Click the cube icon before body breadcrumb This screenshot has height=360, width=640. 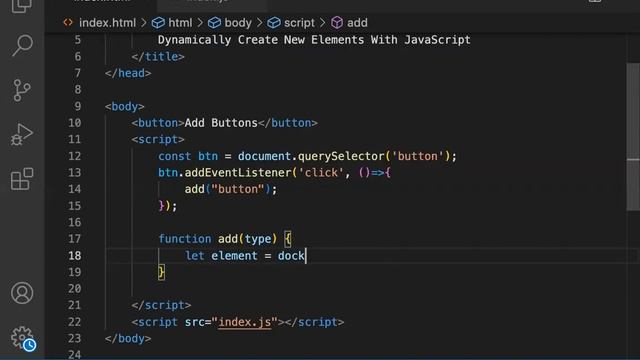(x=214, y=23)
